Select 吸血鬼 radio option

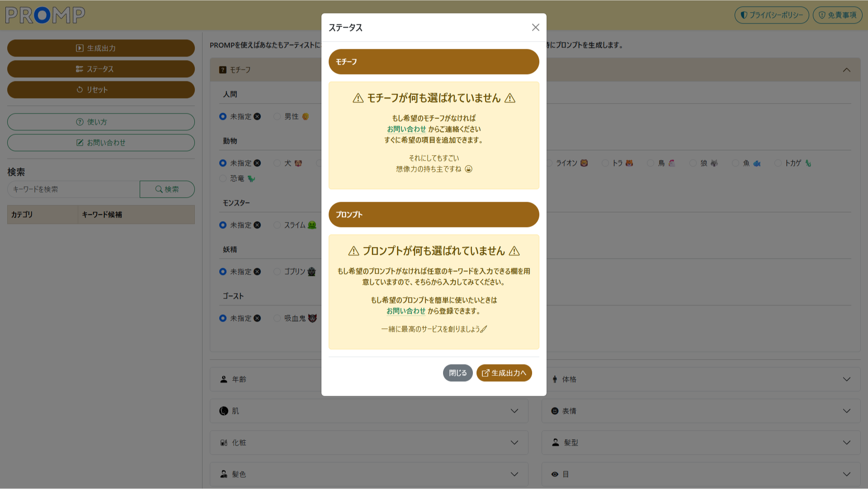[277, 318]
